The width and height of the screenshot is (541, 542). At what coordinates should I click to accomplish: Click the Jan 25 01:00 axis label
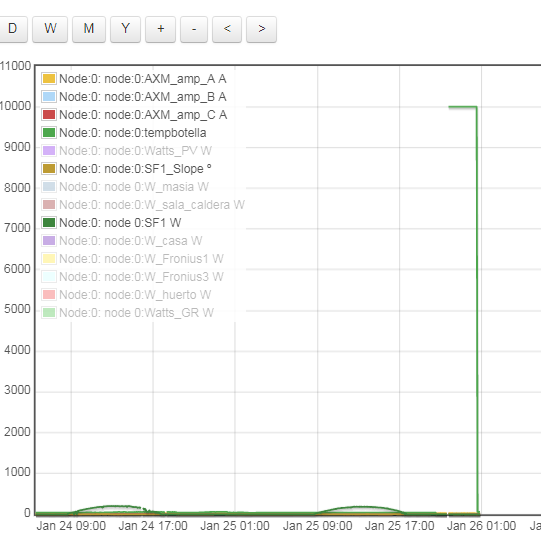(235, 526)
